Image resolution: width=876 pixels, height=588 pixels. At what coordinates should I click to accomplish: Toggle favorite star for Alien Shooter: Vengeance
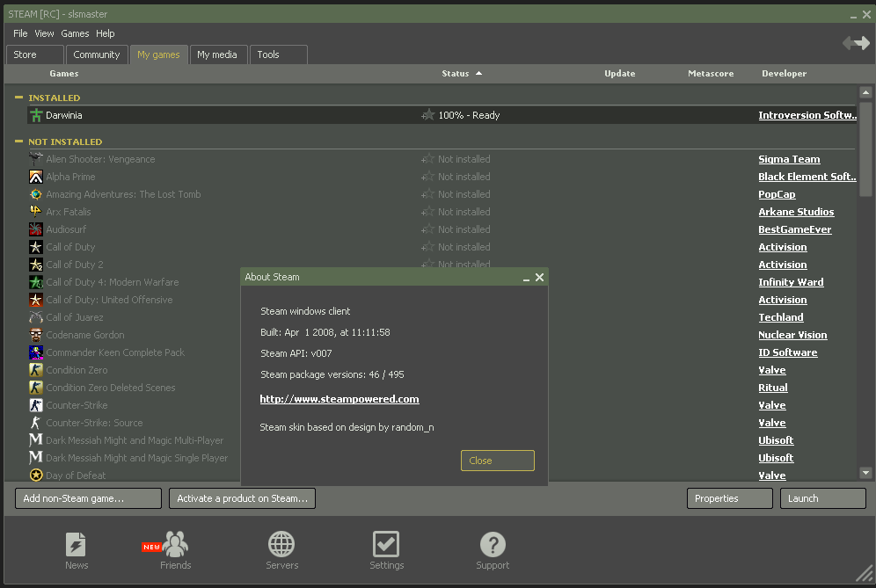[428, 159]
